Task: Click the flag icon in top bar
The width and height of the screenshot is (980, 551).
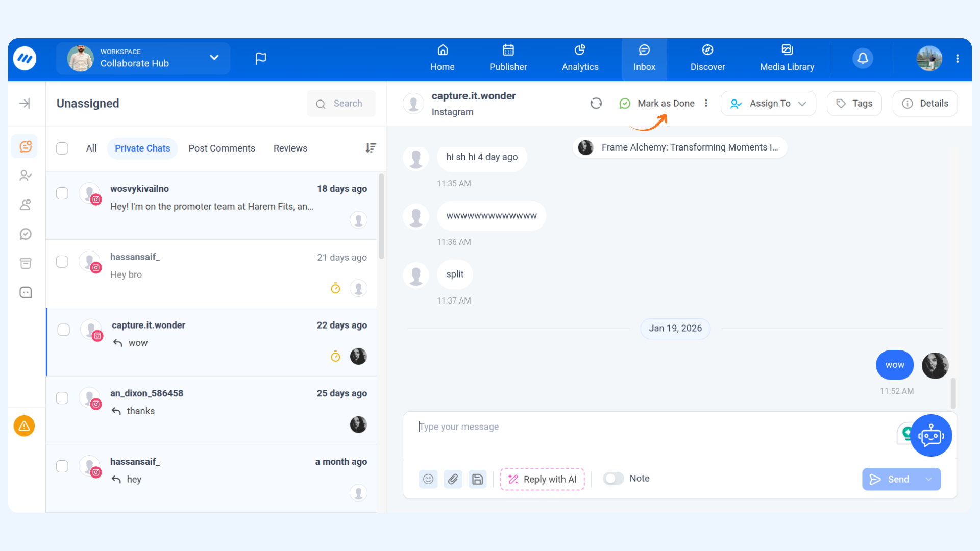Action: click(x=261, y=58)
